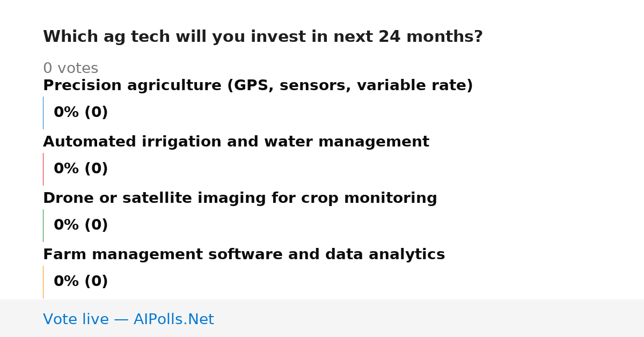Click the gray footer bar area
This screenshot has width=644, height=337.
tap(322, 318)
